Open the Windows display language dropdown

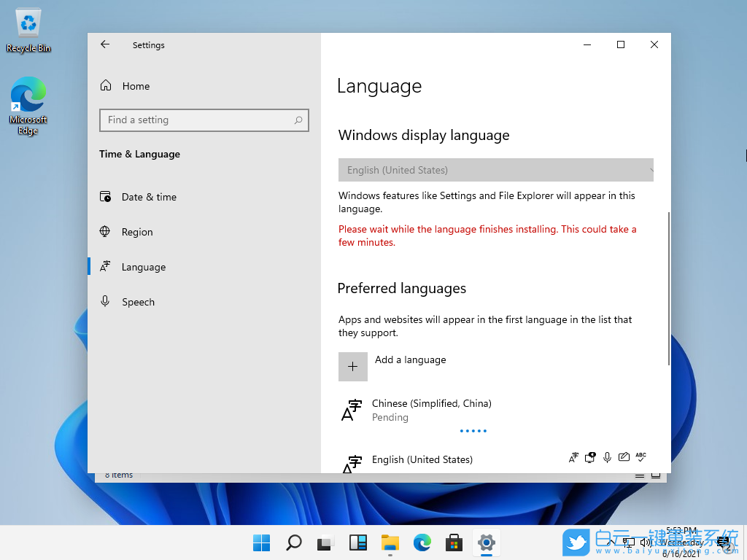click(x=495, y=169)
